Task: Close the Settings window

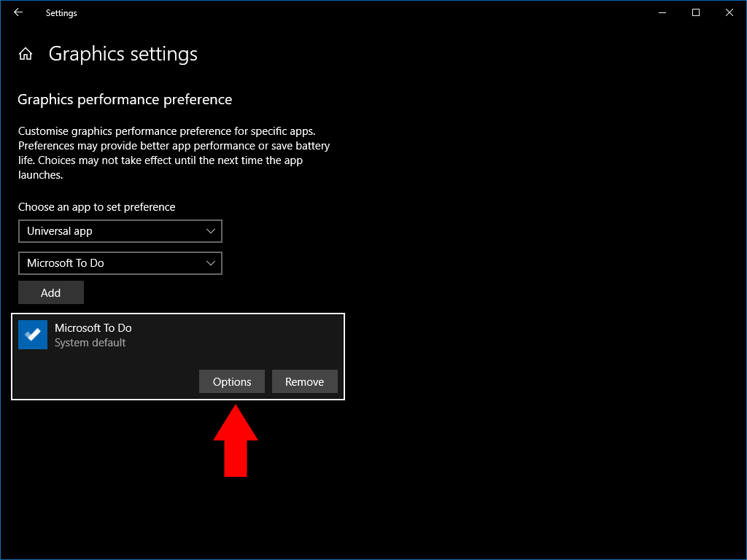Action: [729, 12]
